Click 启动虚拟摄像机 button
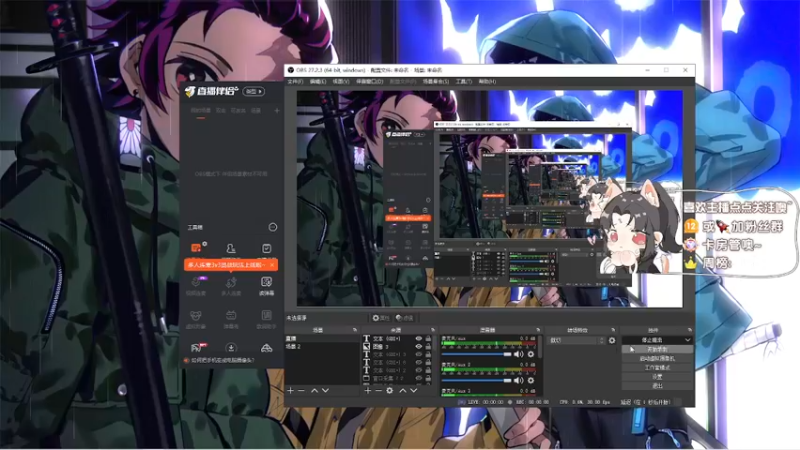Screen dimensions: 800x450 click(657, 359)
